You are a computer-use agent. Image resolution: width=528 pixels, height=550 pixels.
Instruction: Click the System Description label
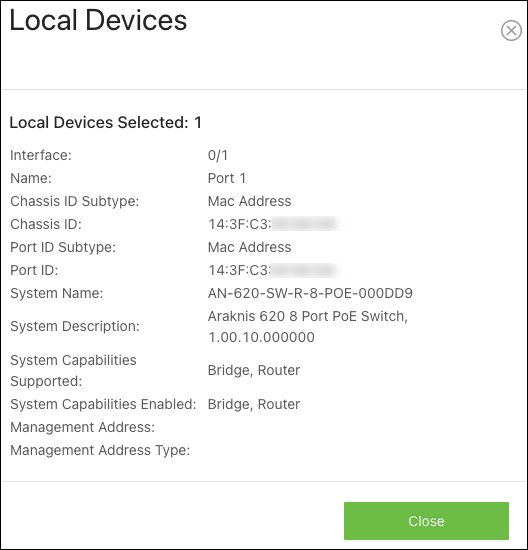click(75, 327)
